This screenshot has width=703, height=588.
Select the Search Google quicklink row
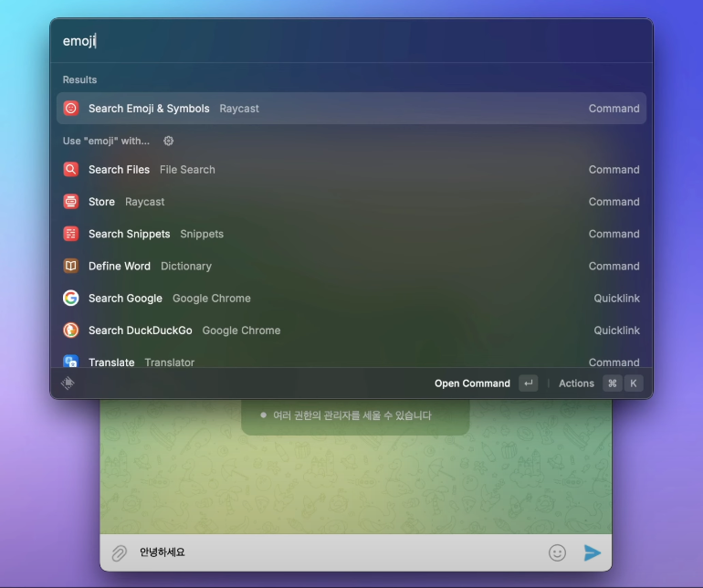point(351,299)
